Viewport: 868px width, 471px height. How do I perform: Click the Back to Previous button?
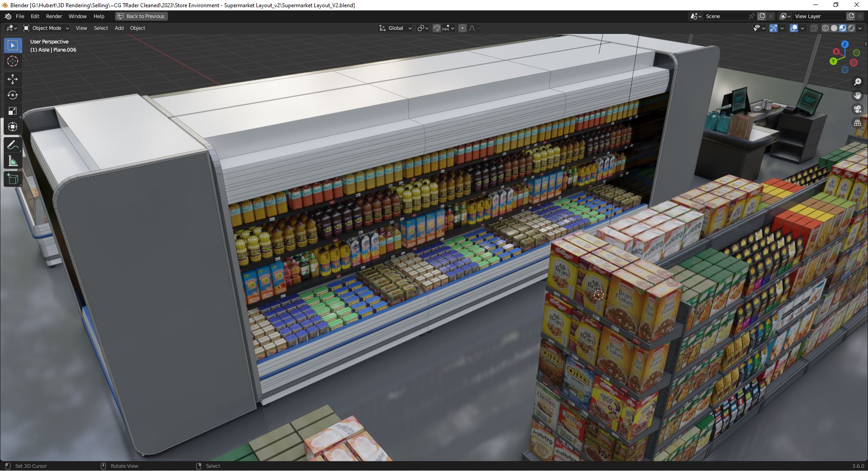coord(141,16)
